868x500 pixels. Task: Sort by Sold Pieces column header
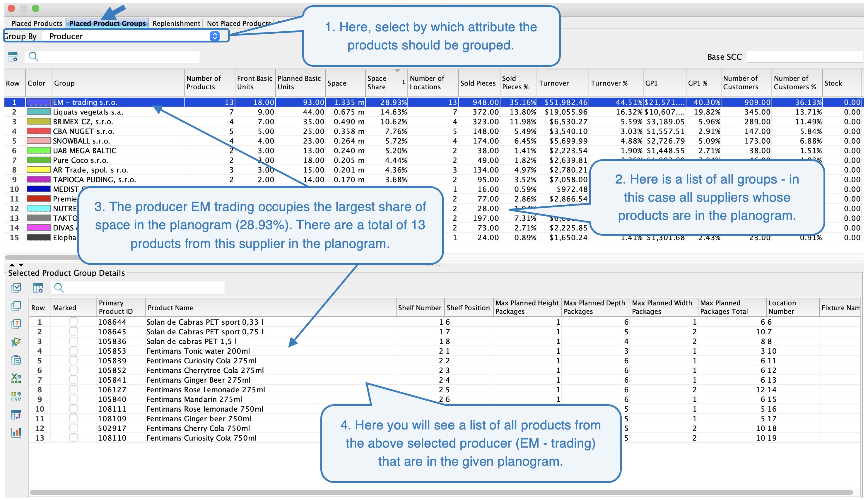(479, 83)
